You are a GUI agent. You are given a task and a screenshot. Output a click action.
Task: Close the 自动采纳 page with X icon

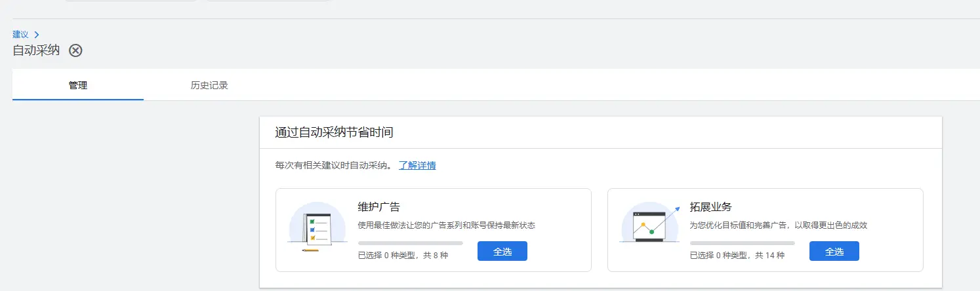tap(76, 50)
